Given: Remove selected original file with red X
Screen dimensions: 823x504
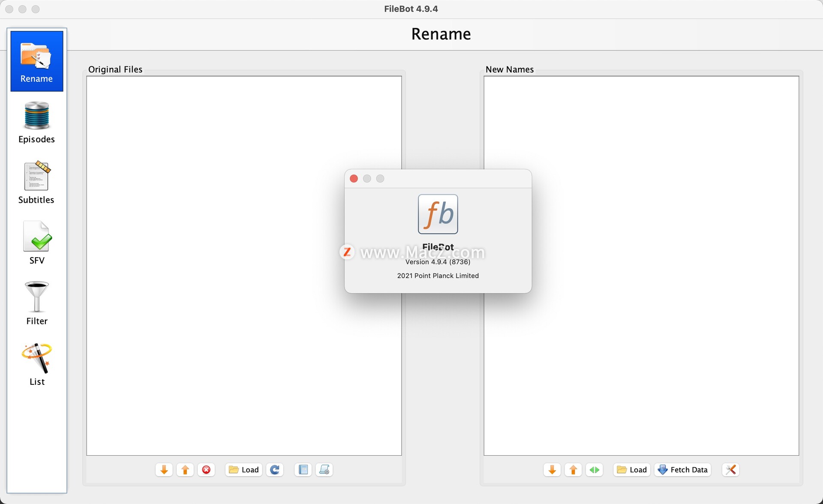Looking at the screenshot, I should 206,470.
